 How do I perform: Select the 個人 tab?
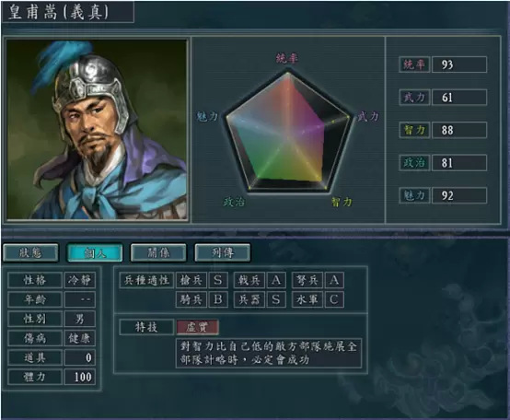[x=95, y=252]
